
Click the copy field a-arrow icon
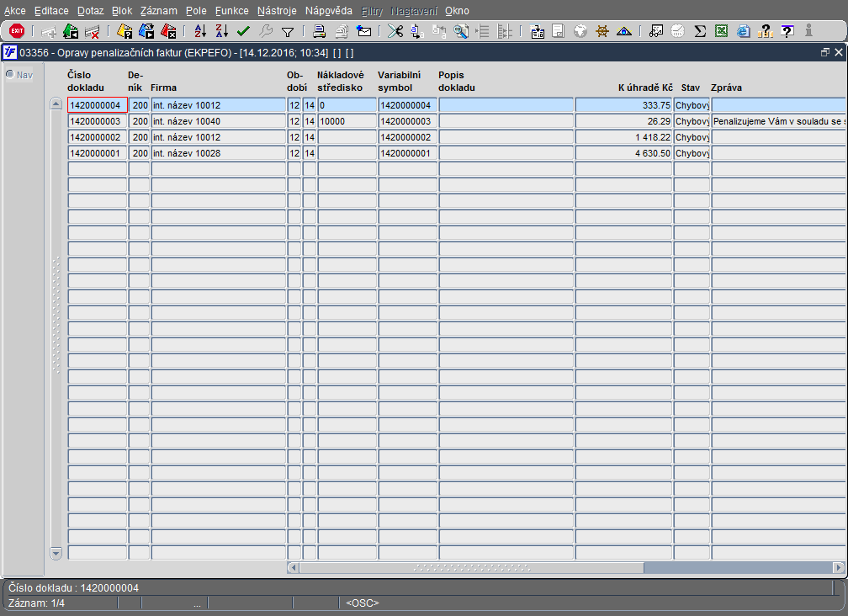pyautogui.click(x=417, y=31)
